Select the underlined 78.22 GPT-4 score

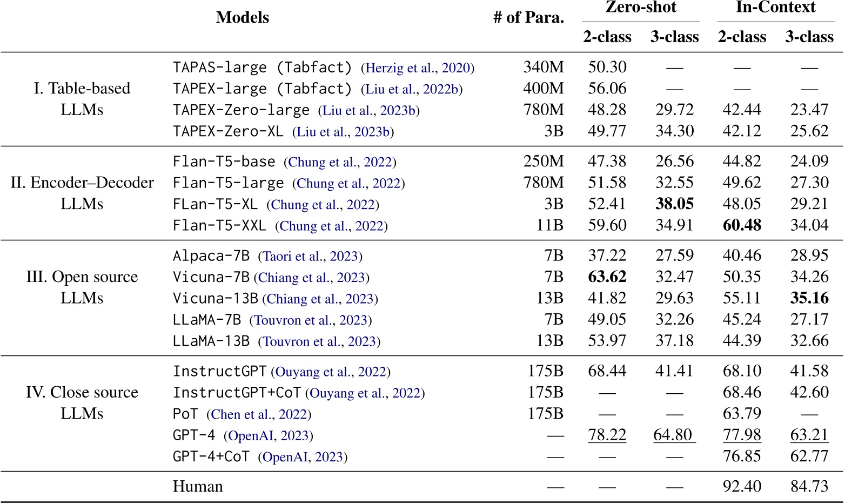(x=607, y=435)
